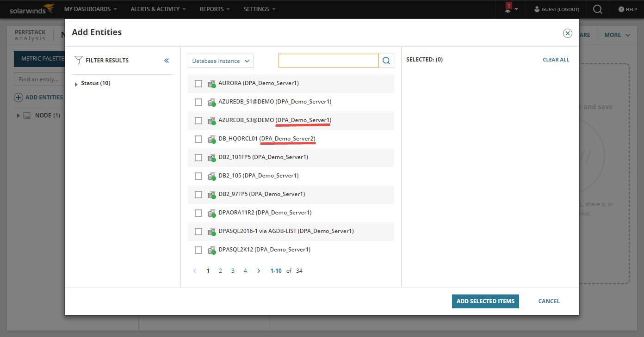Screen dimensions: 644x337
Task: Go to results page 3
Action: coord(233,271)
